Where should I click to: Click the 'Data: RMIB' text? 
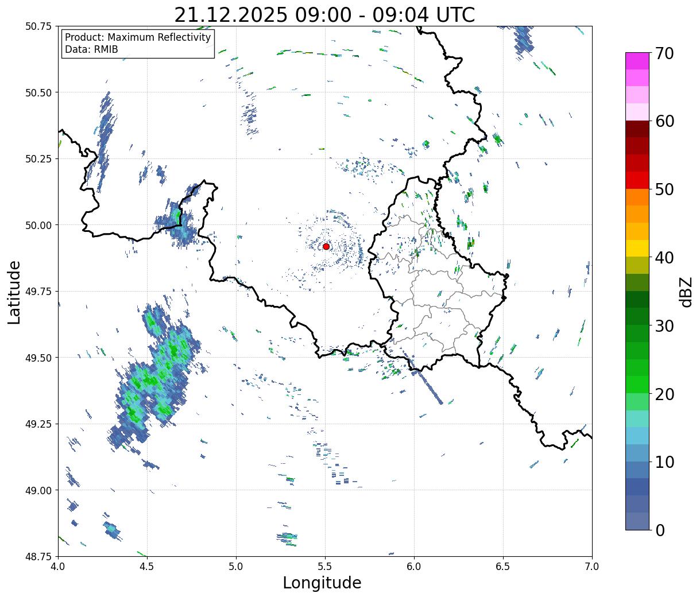click(x=91, y=49)
